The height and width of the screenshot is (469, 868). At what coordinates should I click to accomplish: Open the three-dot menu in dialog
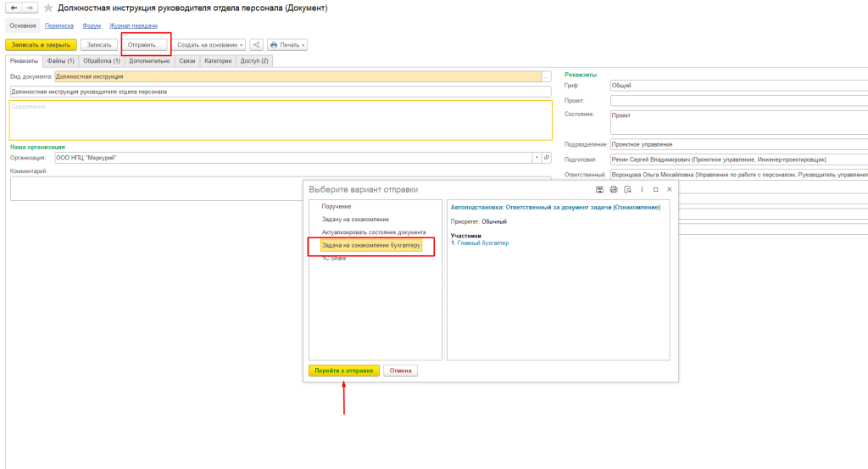(642, 189)
